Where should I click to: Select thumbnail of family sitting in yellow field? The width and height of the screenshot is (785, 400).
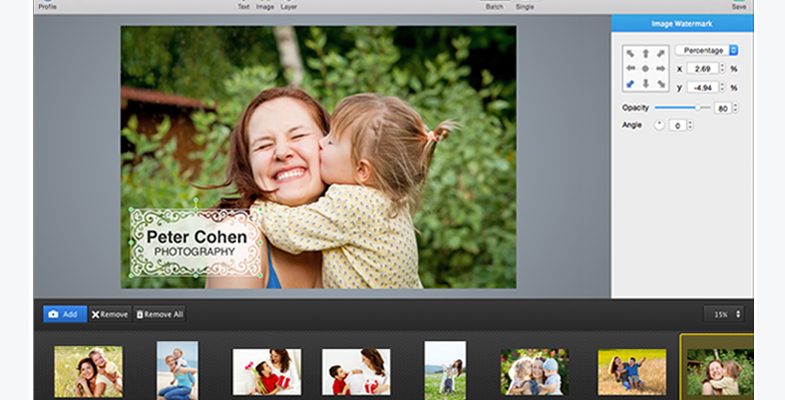click(x=632, y=372)
